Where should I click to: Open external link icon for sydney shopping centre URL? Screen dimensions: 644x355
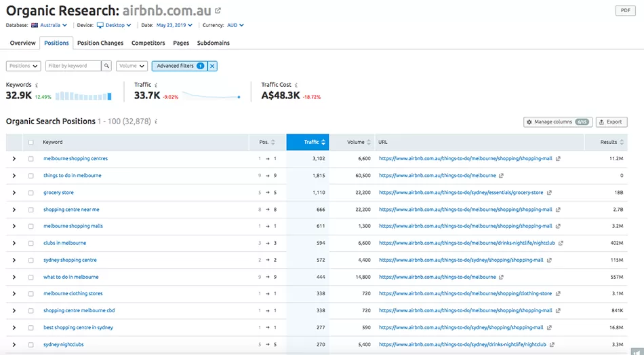[549, 260]
